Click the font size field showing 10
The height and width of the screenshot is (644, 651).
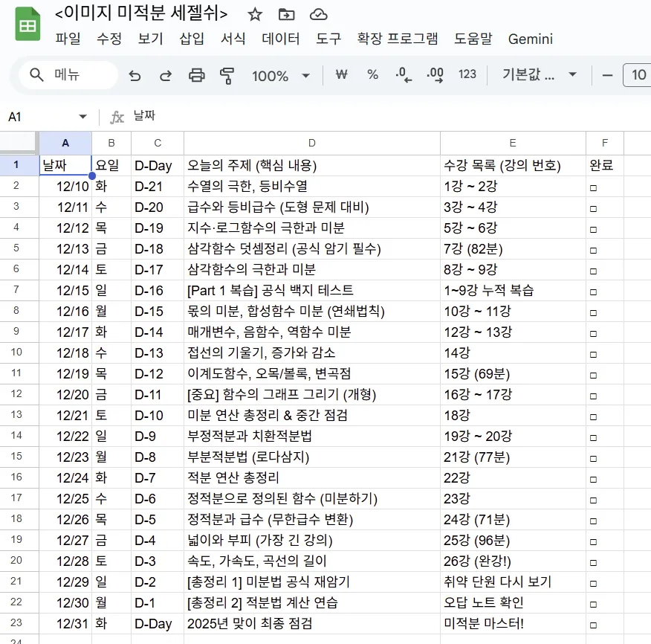coord(638,75)
